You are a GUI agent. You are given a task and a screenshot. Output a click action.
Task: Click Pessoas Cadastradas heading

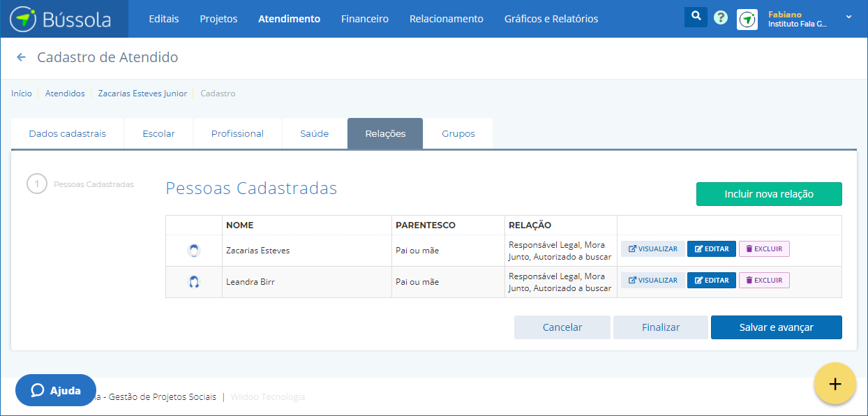pyautogui.click(x=252, y=188)
